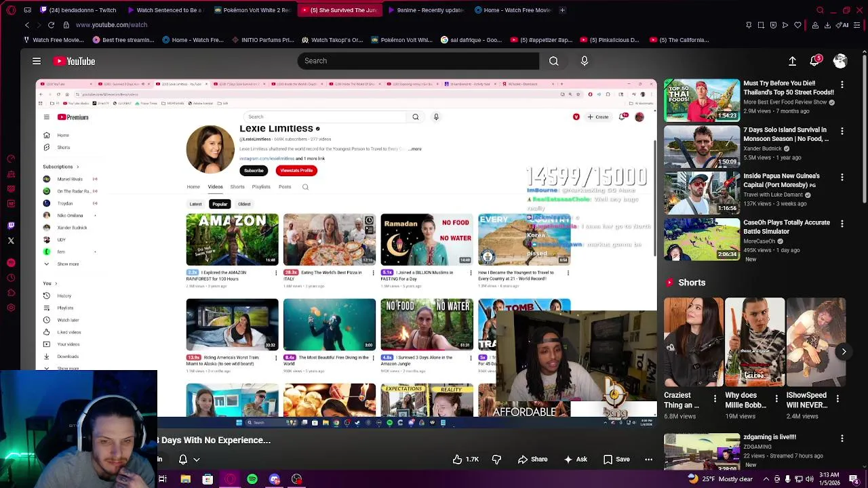Image resolution: width=868 pixels, height=488 pixels.
Task: Show hidden system tray icons chevron
Action: click(x=767, y=479)
